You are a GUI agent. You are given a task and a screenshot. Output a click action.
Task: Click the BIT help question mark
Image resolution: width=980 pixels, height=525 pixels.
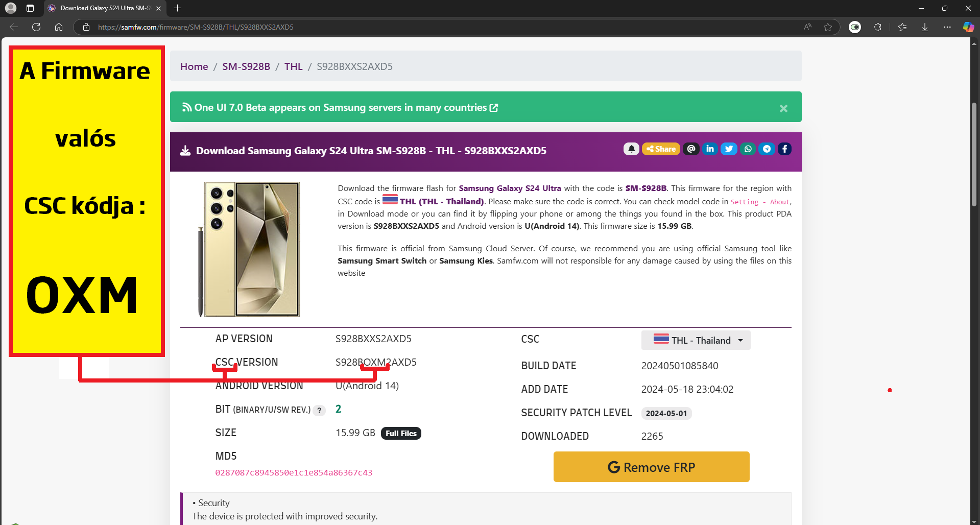pyautogui.click(x=319, y=410)
